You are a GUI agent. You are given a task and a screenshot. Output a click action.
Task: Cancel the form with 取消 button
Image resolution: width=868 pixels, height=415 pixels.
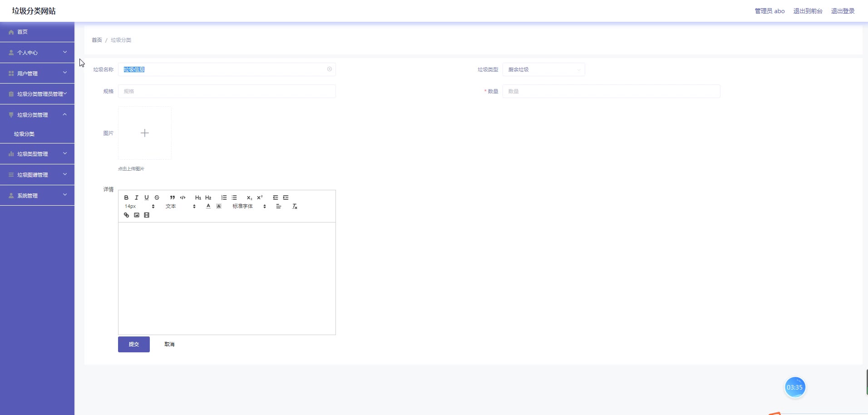click(x=169, y=344)
